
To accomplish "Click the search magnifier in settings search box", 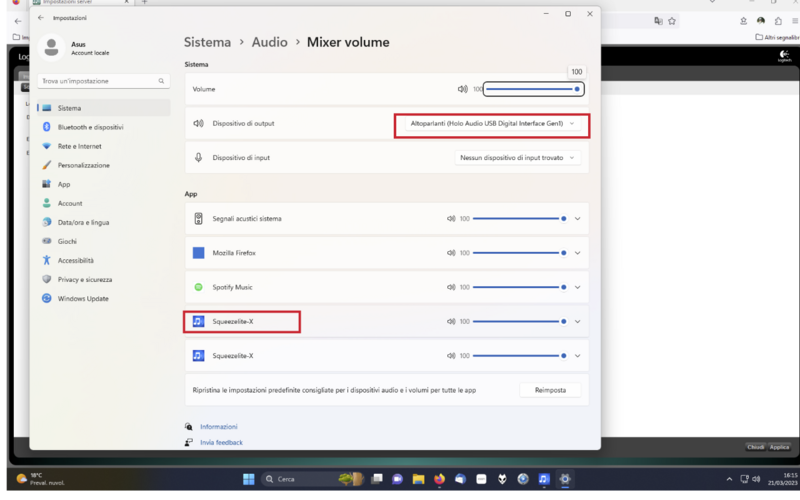I will 161,81.
